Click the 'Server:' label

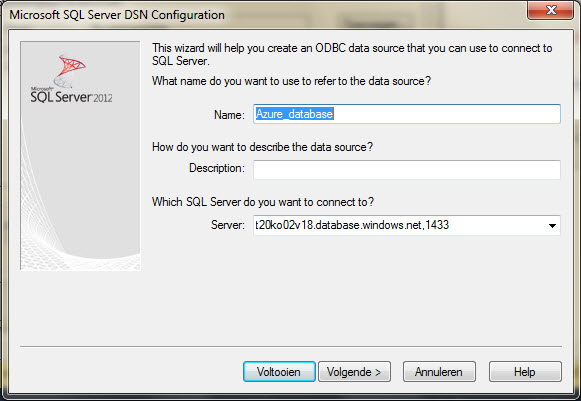click(x=228, y=225)
